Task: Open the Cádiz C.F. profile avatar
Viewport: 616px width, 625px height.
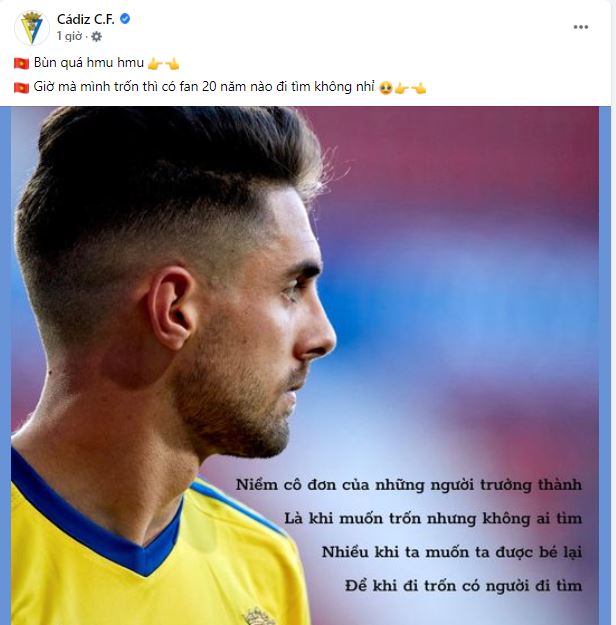Action: (x=31, y=28)
